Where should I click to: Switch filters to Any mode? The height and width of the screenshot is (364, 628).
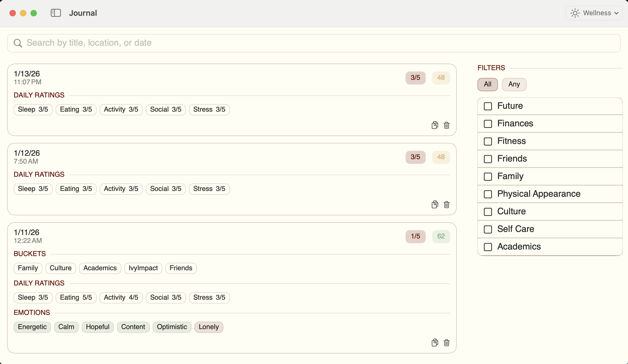coord(514,84)
